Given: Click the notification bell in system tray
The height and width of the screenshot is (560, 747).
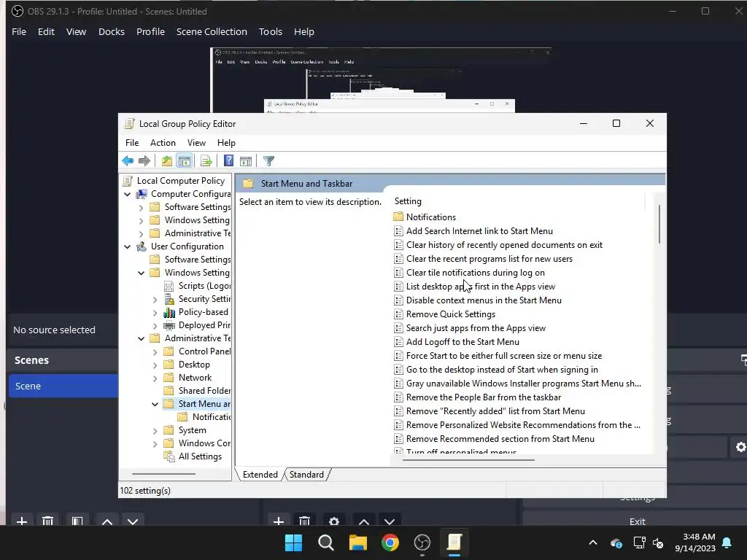Looking at the screenshot, I should point(727,542).
